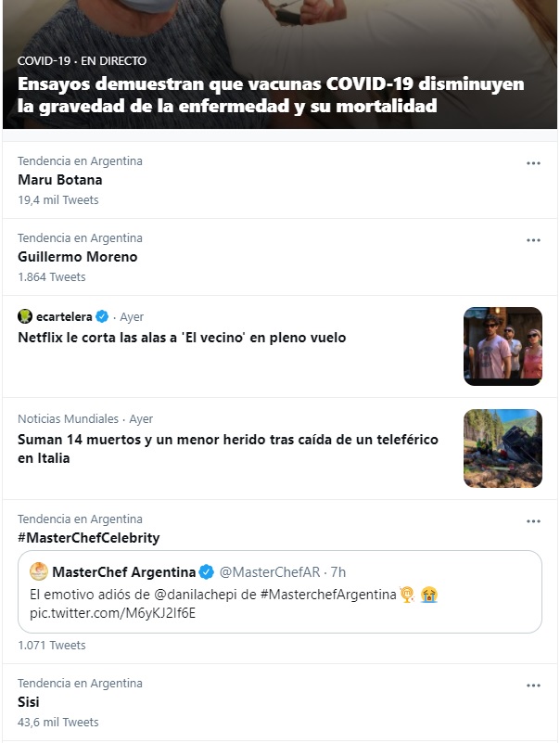Open the Maru Botana trending topic
This screenshot has width=560, height=743.
pos(60,180)
